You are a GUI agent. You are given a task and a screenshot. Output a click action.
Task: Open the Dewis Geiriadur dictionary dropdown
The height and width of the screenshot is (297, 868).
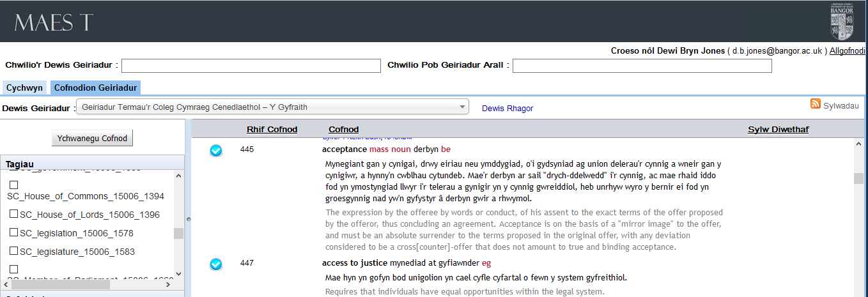tap(272, 108)
